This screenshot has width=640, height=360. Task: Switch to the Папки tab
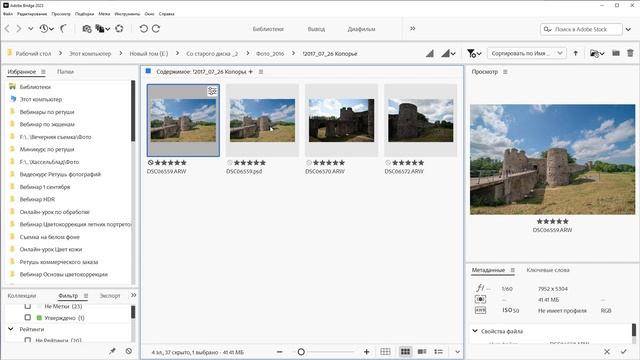[65, 72]
